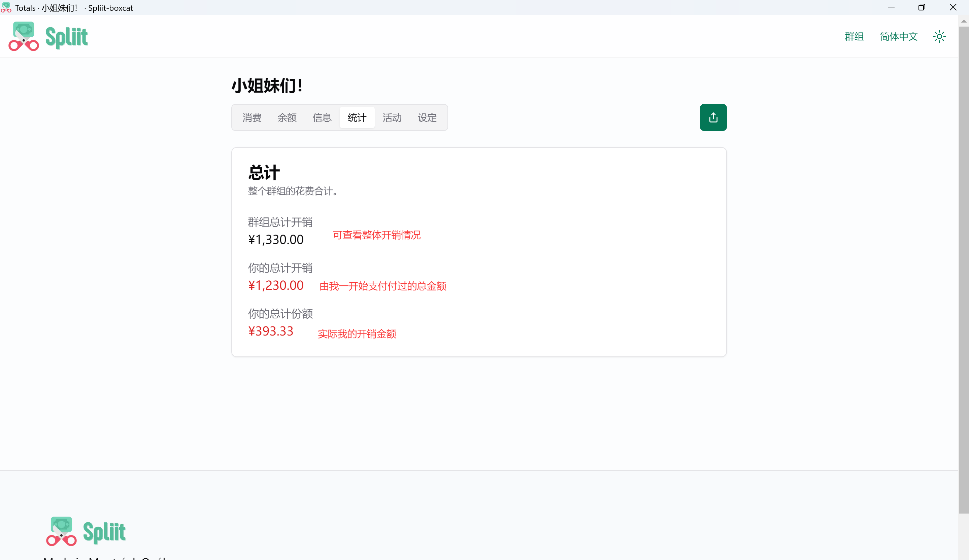Click the Spliit app icon in title bar

tap(6, 8)
